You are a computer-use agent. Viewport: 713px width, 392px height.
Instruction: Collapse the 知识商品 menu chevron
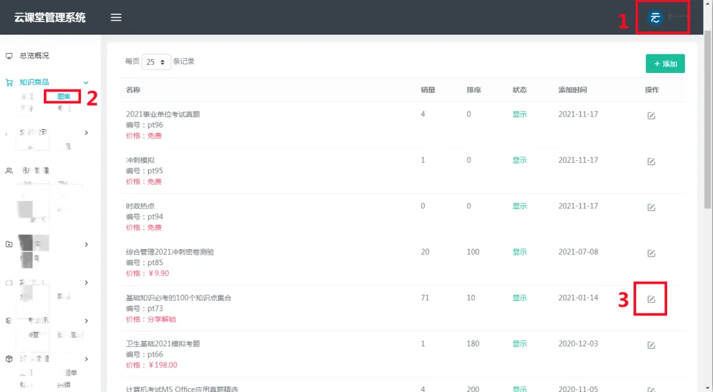click(86, 82)
